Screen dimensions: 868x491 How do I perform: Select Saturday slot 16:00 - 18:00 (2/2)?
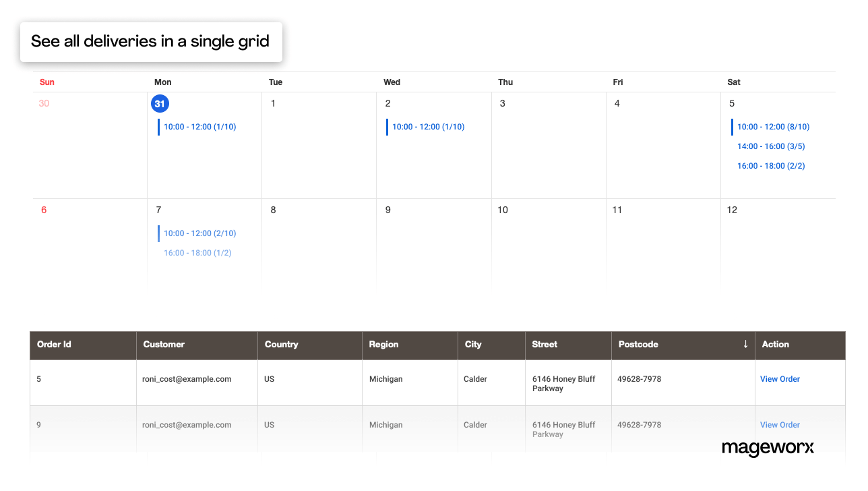click(x=771, y=166)
